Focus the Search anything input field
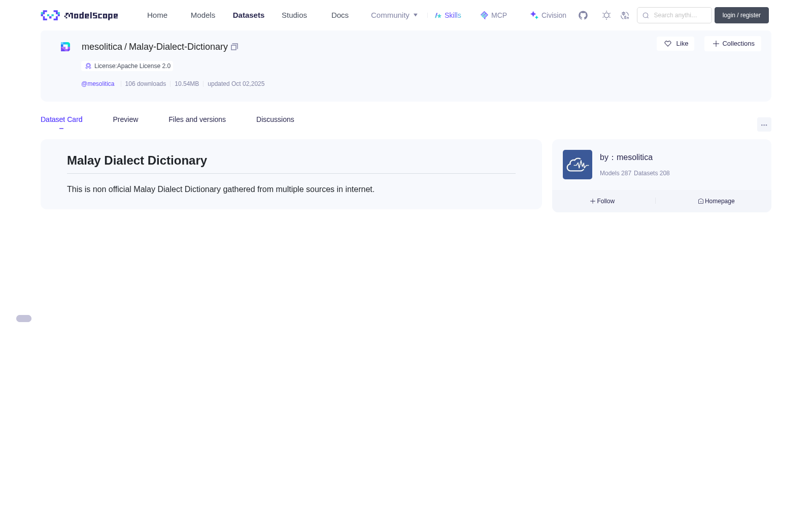Image resolution: width=812 pixels, height=508 pixels. pyautogui.click(x=674, y=15)
